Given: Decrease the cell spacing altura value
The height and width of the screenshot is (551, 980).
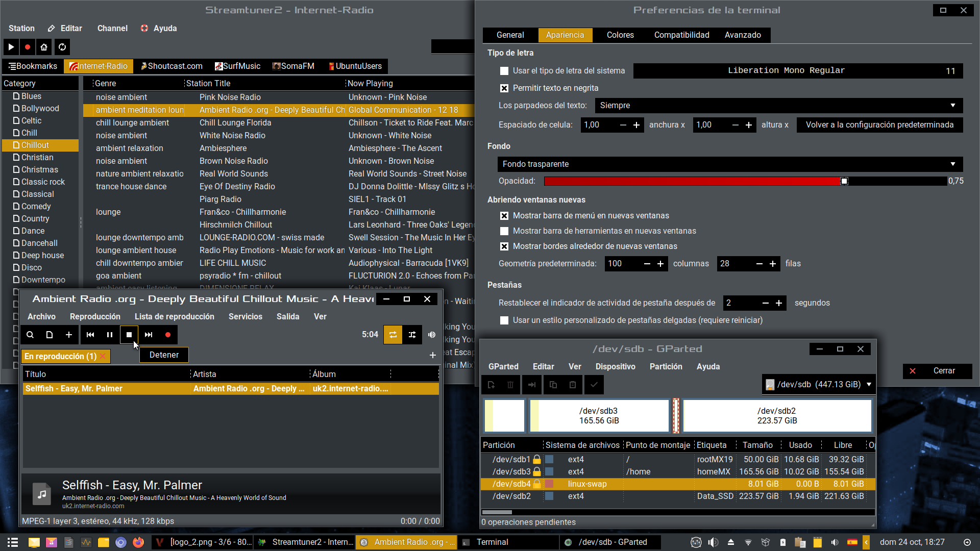Looking at the screenshot, I should coord(736,125).
